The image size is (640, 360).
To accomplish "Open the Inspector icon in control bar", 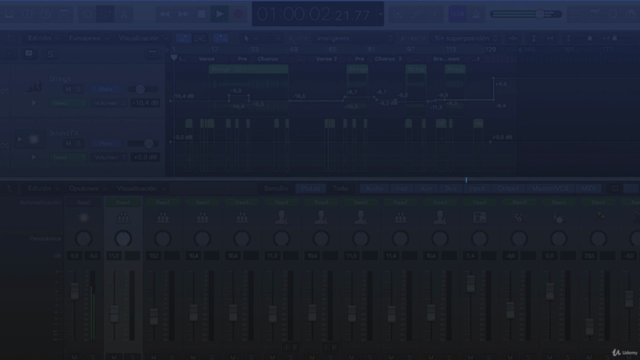I will pos(27,14).
